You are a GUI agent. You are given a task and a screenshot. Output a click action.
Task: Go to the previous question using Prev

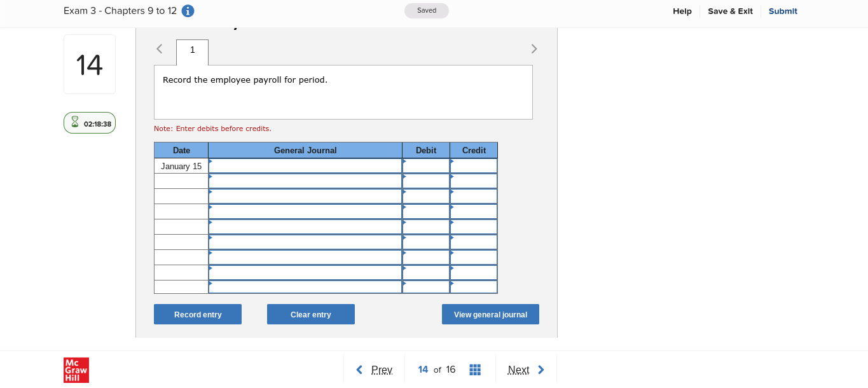click(382, 370)
